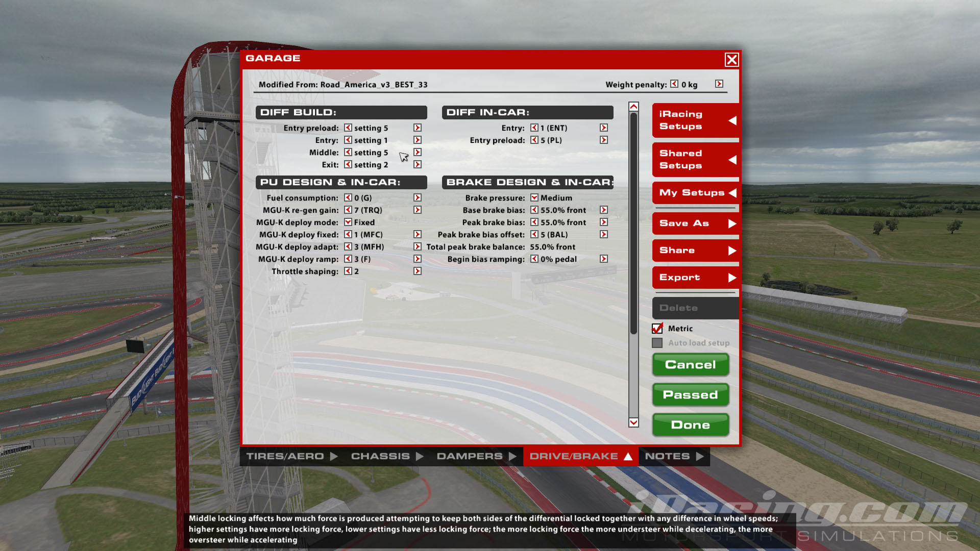Increase MGU-K re-gen gain value
Screen dimensions: 980x551
pos(418,210)
